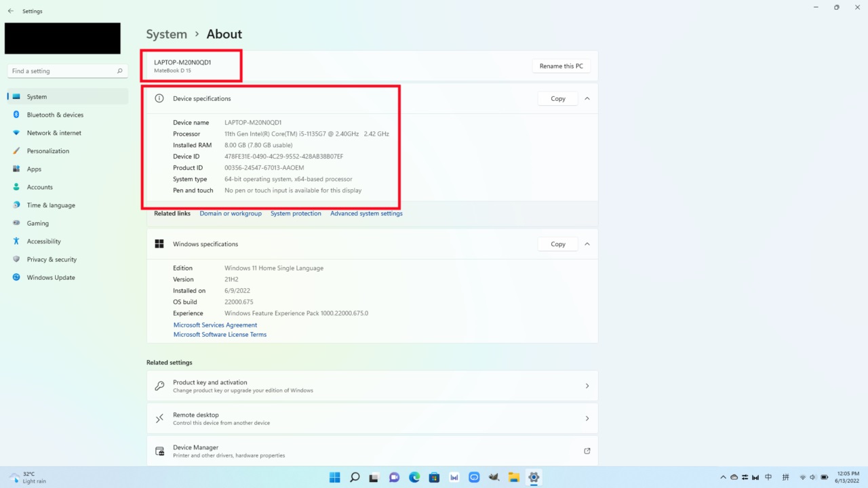Click the Rename this PC button
Screen dimensions: 868x488
click(561, 66)
